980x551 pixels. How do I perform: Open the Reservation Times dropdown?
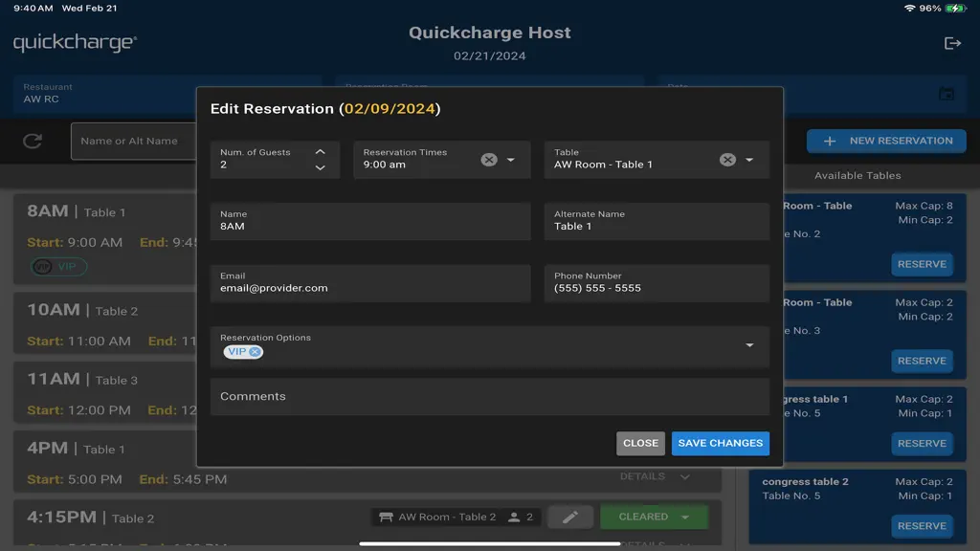click(511, 160)
